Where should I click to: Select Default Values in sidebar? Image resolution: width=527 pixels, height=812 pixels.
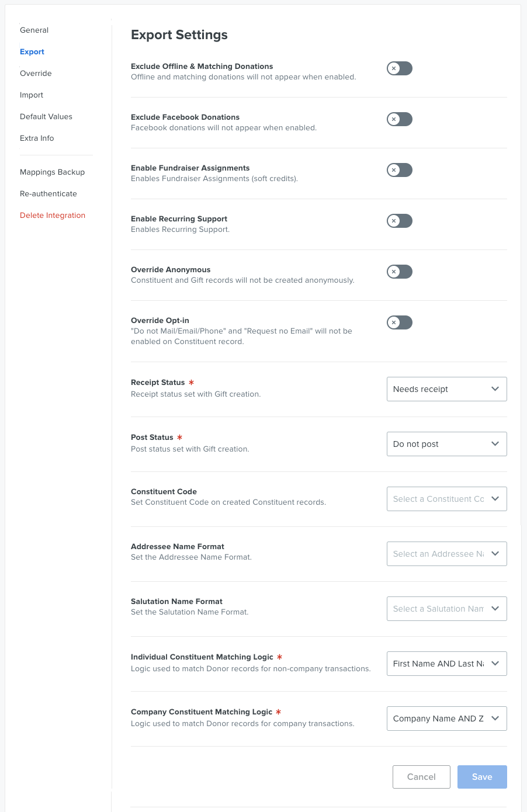[46, 116]
